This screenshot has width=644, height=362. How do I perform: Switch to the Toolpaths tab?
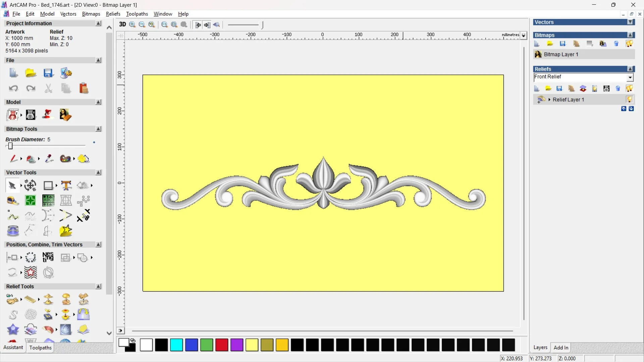(40, 348)
